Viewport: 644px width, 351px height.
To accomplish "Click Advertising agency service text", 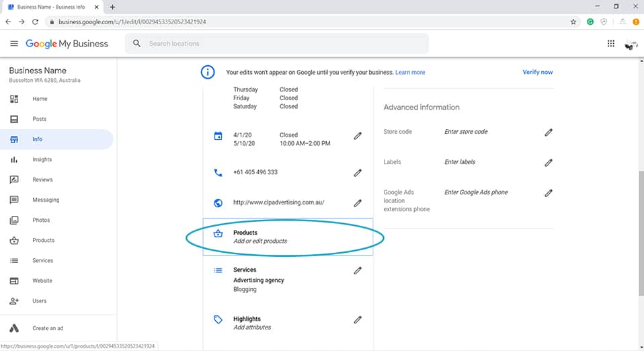I will click(x=259, y=280).
